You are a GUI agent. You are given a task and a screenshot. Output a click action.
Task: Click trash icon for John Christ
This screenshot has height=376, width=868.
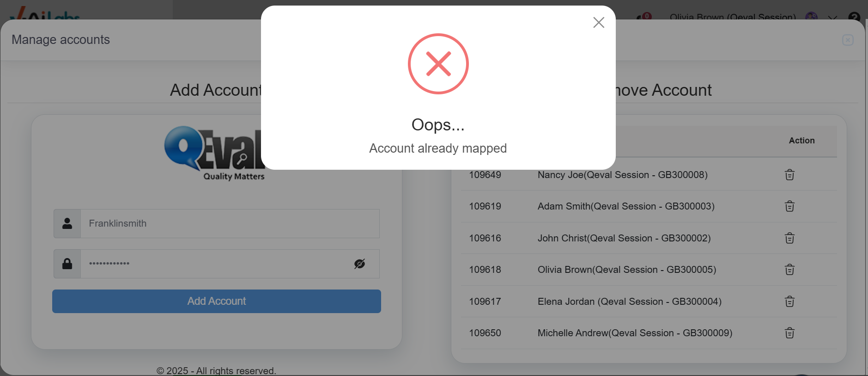(789, 238)
